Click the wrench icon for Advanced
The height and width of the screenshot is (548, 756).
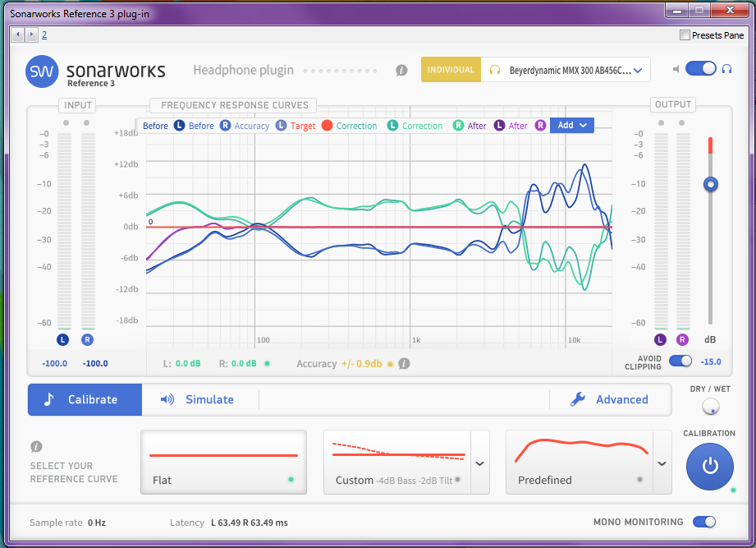coord(578,399)
